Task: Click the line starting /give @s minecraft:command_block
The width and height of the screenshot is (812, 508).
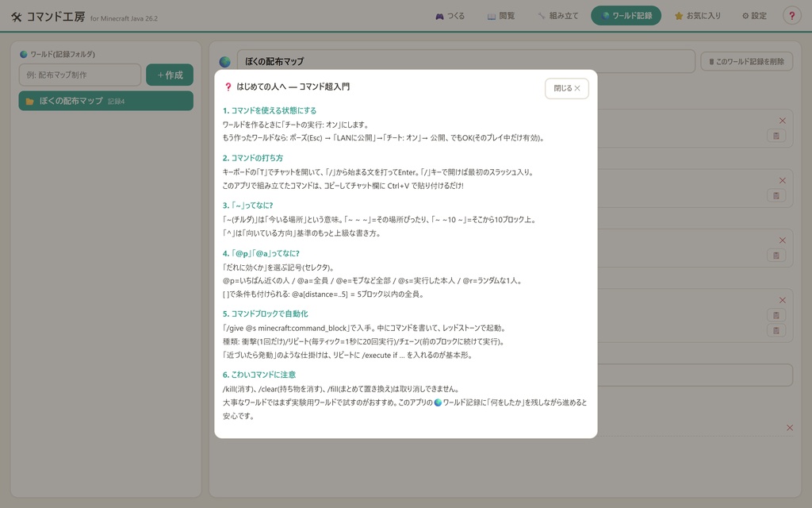Action: [364, 328]
